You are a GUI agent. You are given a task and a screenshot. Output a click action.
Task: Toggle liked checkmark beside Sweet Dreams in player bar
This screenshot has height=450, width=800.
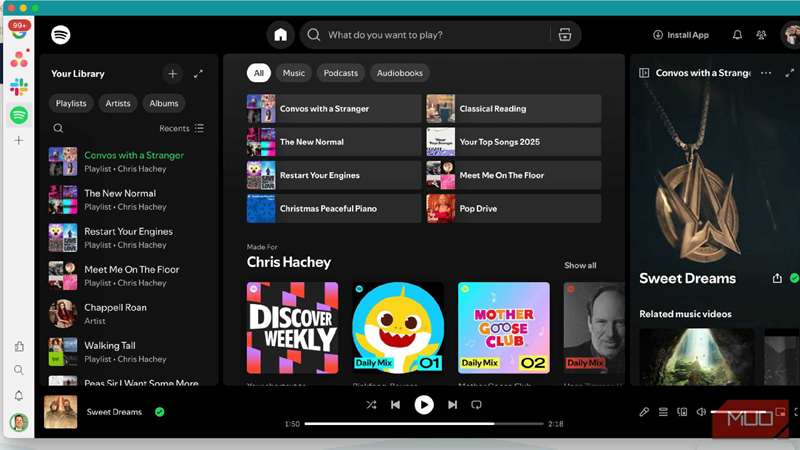160,412
